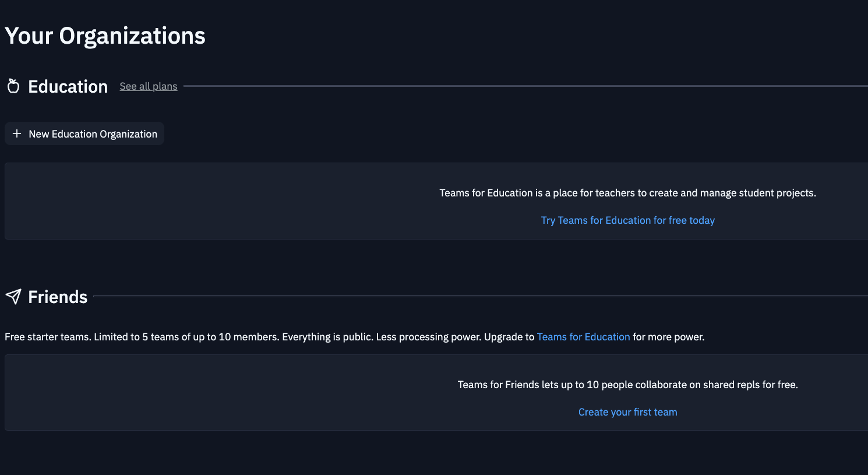The height and width of the screenshot is (475, 868).
Task: Open Try Teams for Education for free today
Action: click(627, 220)
